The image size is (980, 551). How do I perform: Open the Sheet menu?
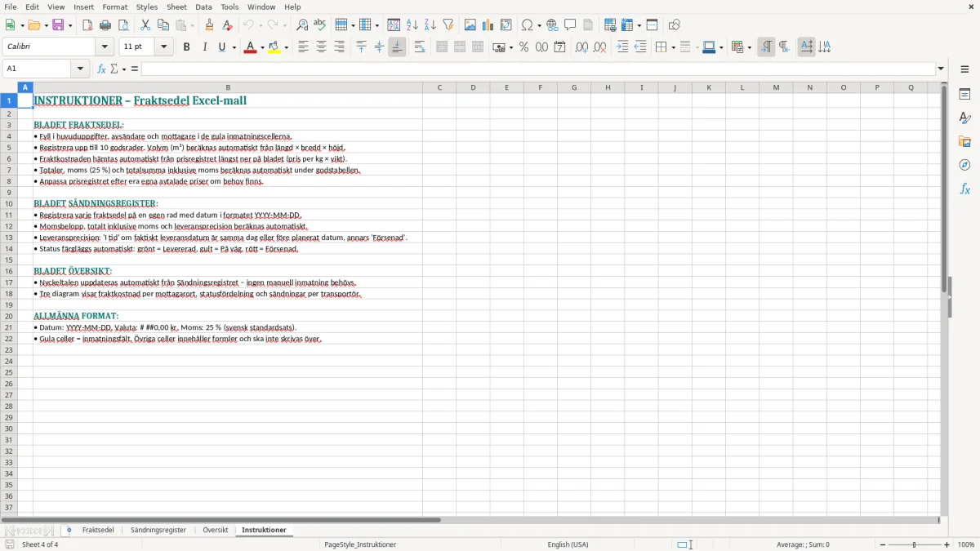(176, 7)
